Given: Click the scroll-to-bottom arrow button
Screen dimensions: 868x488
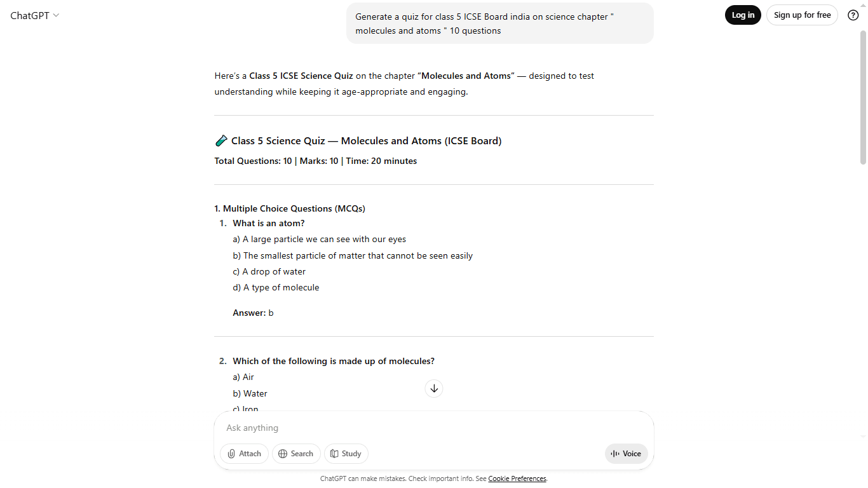Looking at the screenshot, I should 434,388.
